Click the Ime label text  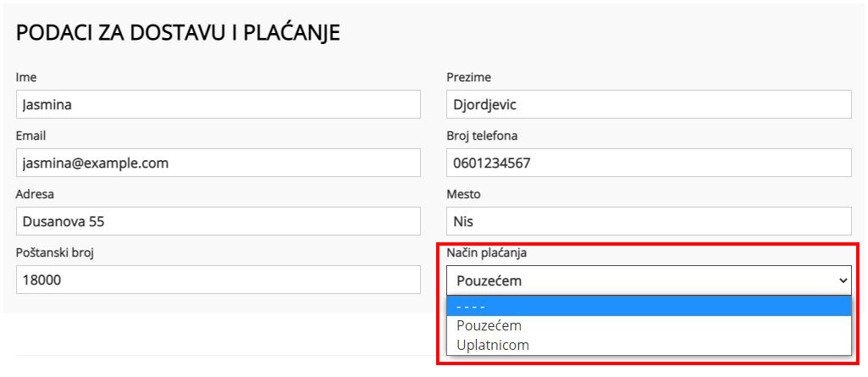coord(25,78)
